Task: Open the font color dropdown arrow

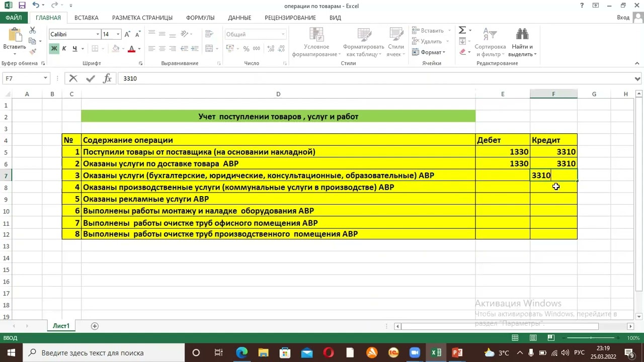Action: (139, 49)
